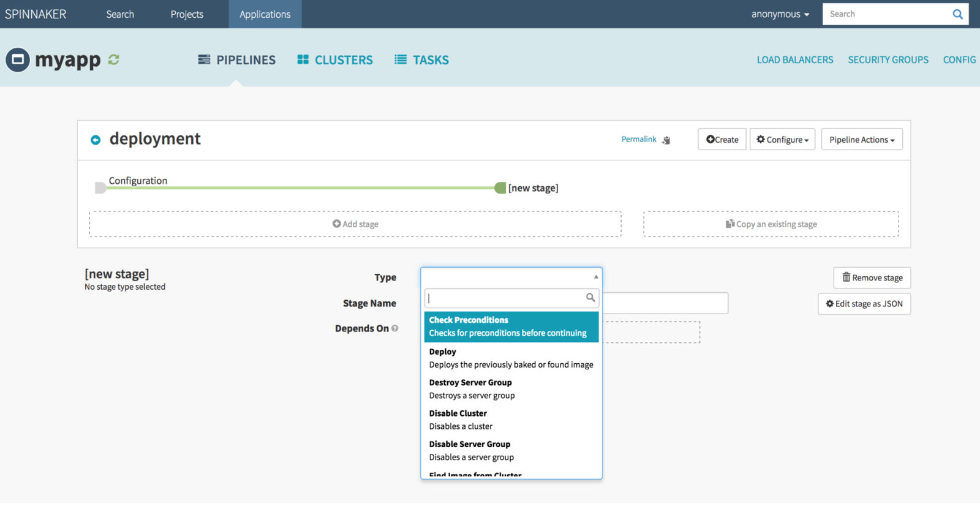Copy permalink using the clipboard icon
Image resolution: width=980 pixels, height=506 pixels.
pos(666,140)
